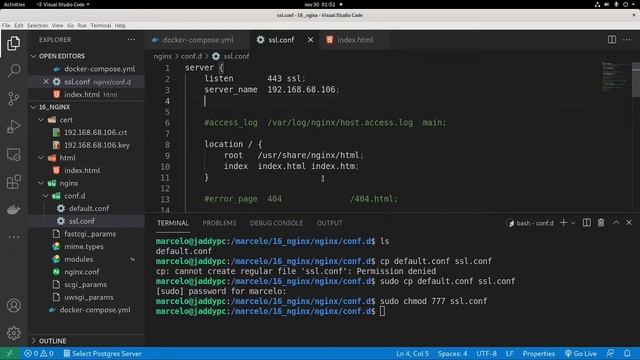Split the terminal panel
Viewport: 640px width, 360px height.
pyautogui.click(x=587, y=222)
